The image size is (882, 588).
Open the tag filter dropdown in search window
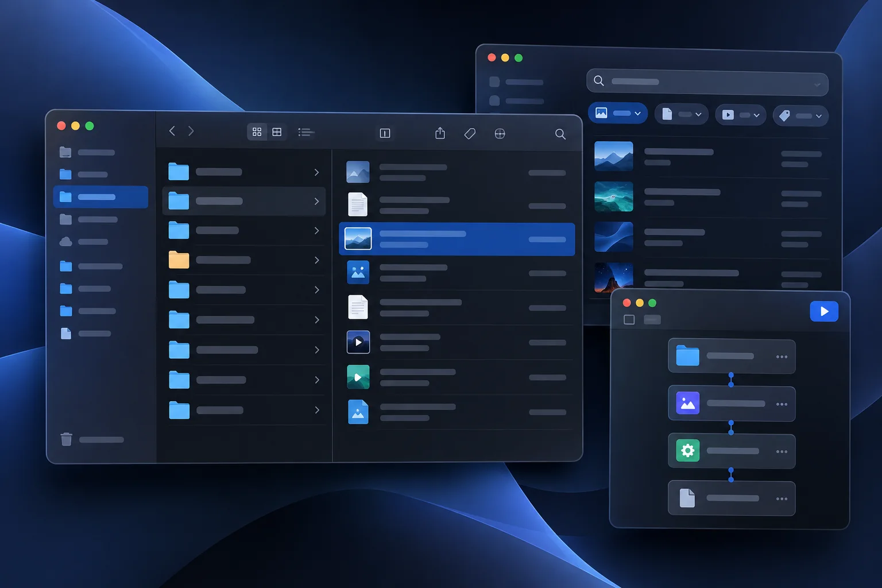800,115
